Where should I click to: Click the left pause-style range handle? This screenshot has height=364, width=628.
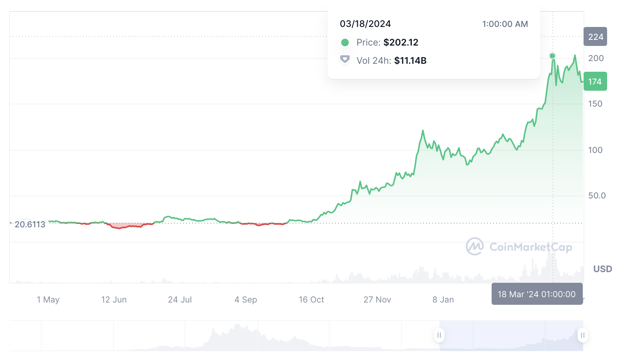click(x=439, y=335)
